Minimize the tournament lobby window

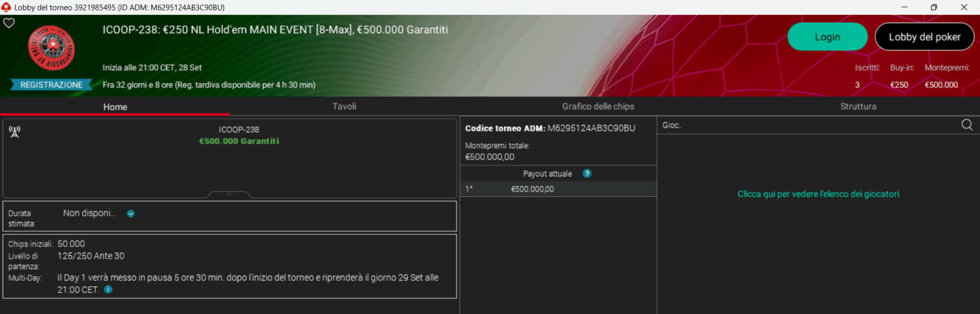904,7
